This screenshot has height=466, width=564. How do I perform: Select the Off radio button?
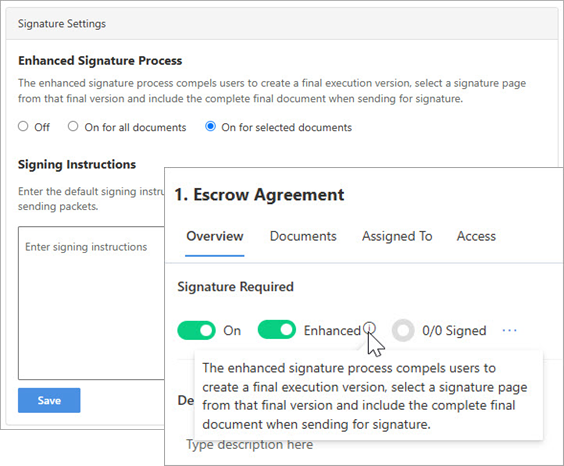23,127
